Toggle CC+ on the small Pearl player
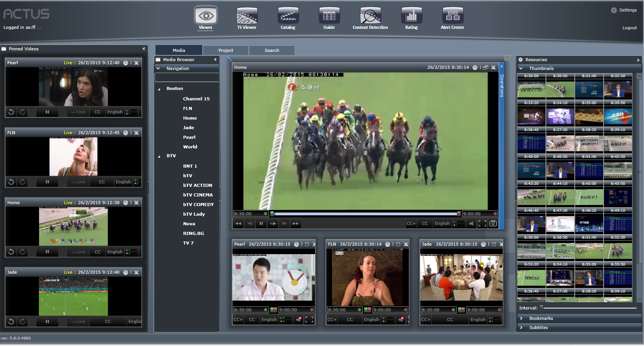Viewport: 644px width, 346px height. point(238,319)
